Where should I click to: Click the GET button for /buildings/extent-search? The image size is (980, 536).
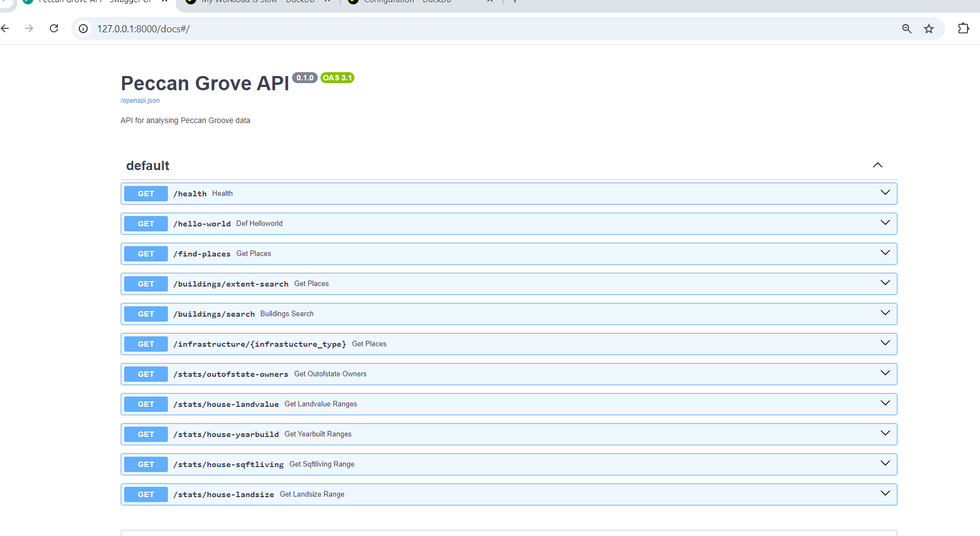click(x=146, y=284)
